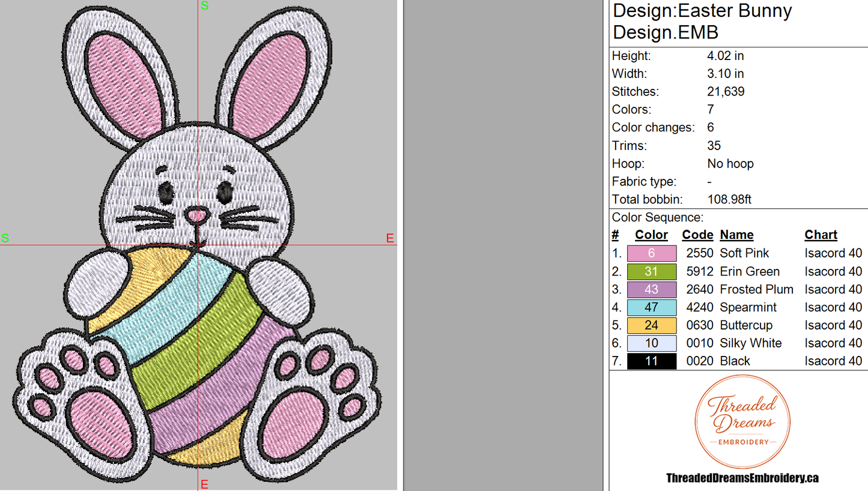The width and height of the screenshot is (868, 491).
Task: Click the thread code '0020'
Action: click(700, 361)
